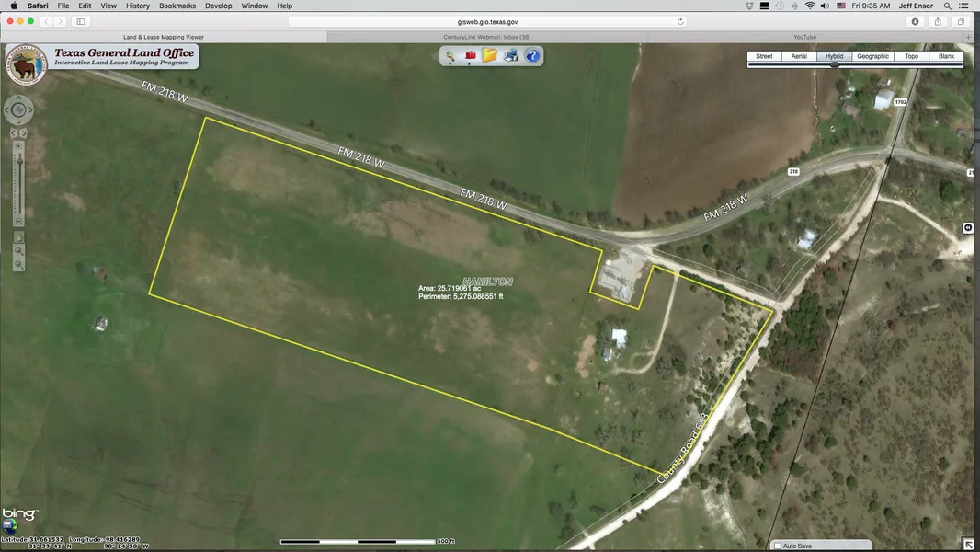The width and height of the screenshot is (980, 552).
Task: Open the search/identify tool dropdown
Action: click(450, 57)
